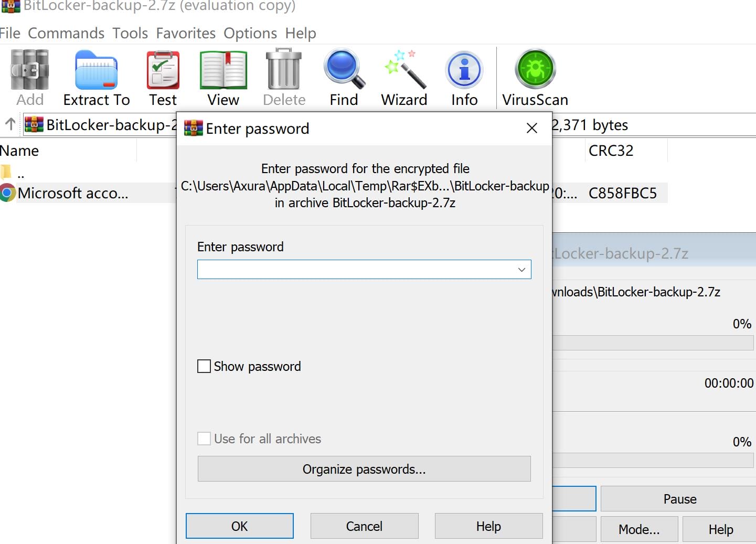The height and width of the screenshot is (544, 756).
Task: Close the Enter password dialog
Action: pyautogui.click(x=532, y=128)
